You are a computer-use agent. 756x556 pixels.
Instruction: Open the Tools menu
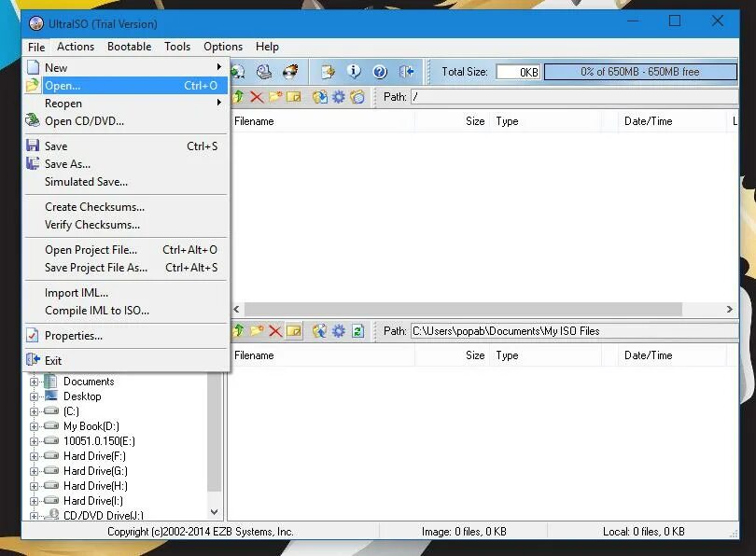pyautogui.click(x=177, y=47)
